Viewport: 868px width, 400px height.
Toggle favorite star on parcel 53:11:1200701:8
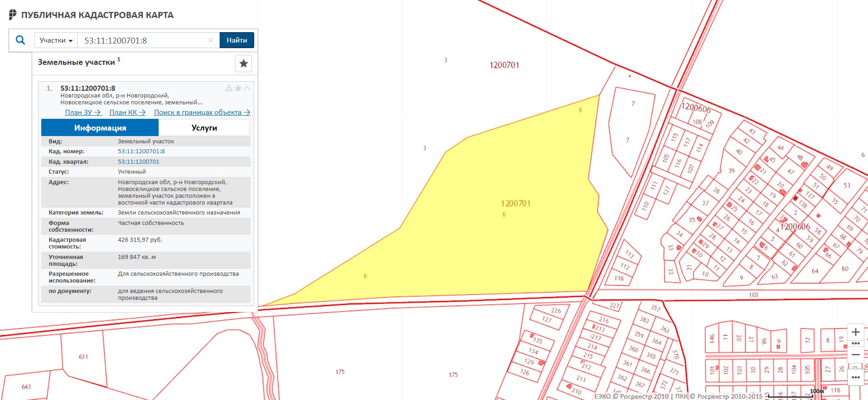[x=238, y=88]
